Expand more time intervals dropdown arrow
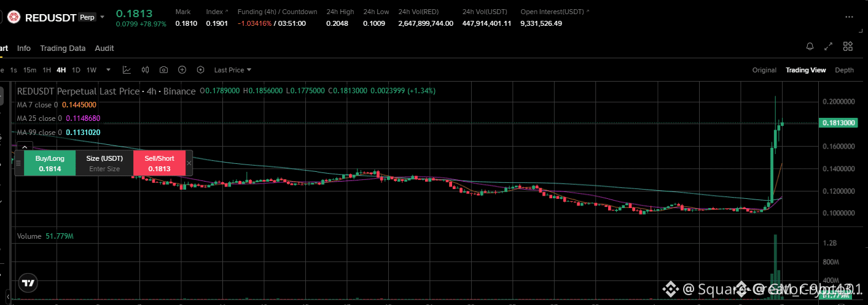Viewport: 868px width, 305px height. pos(109,70)
